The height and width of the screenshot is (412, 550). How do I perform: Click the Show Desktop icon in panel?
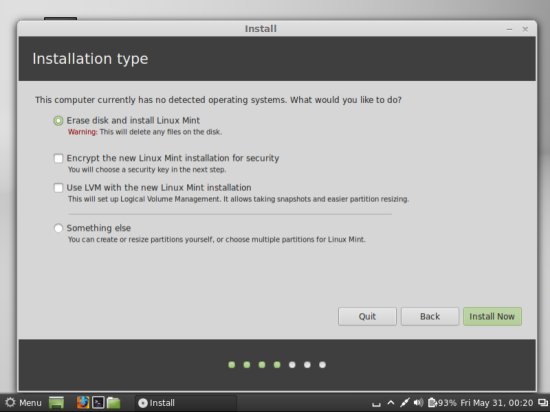[56, 403]
